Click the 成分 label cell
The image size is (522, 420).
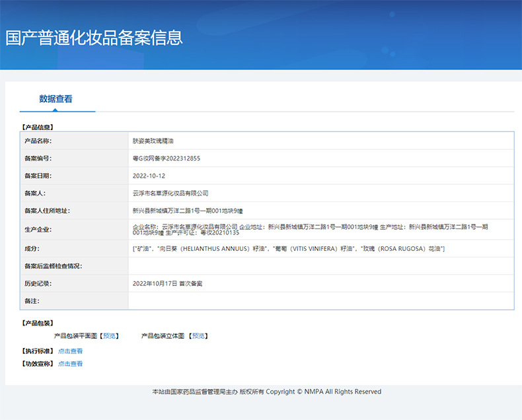pos(75,248)
